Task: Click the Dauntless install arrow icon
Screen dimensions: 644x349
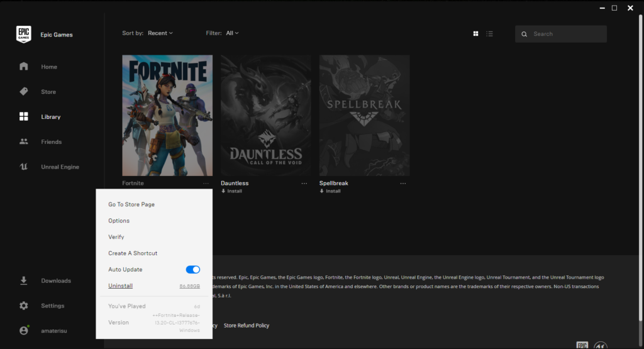Action: 223,191
